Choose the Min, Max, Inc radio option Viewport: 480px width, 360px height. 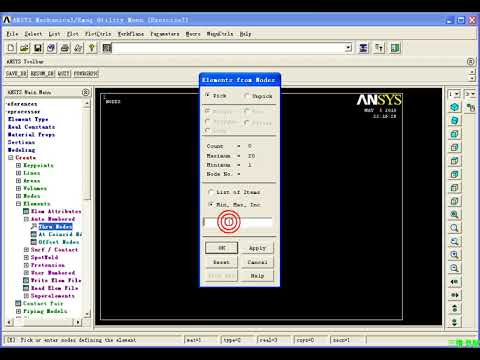[211, 204]
